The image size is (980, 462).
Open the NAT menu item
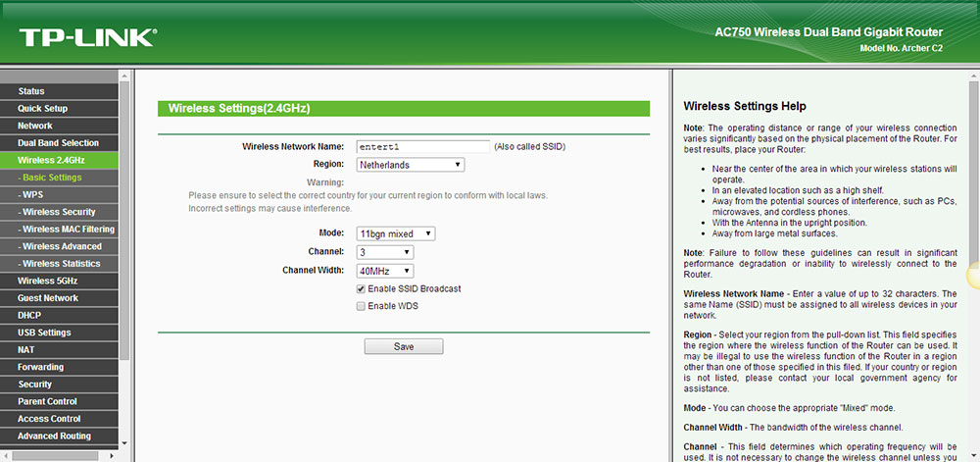coord(59,349)
